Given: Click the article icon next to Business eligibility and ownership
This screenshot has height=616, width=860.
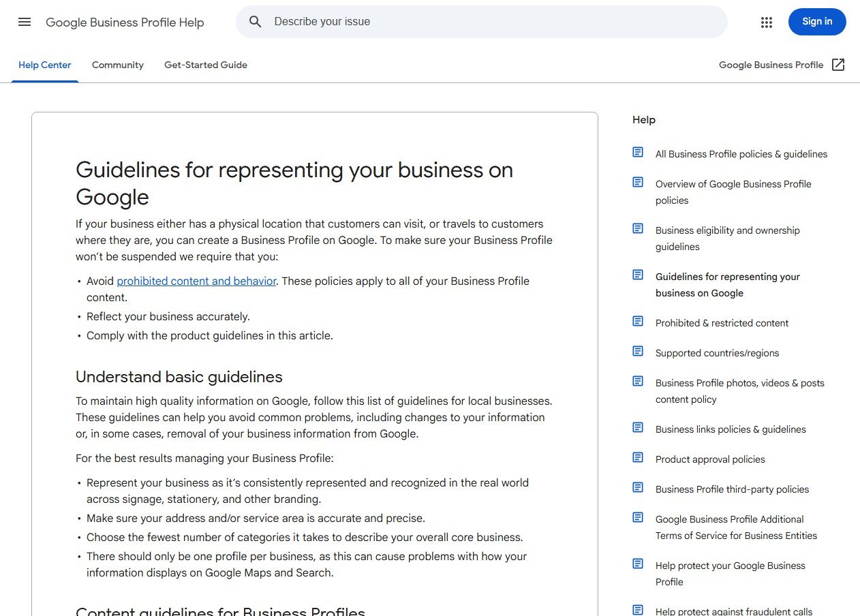Looking at the screenshot, I should click(x=638, y=228).
